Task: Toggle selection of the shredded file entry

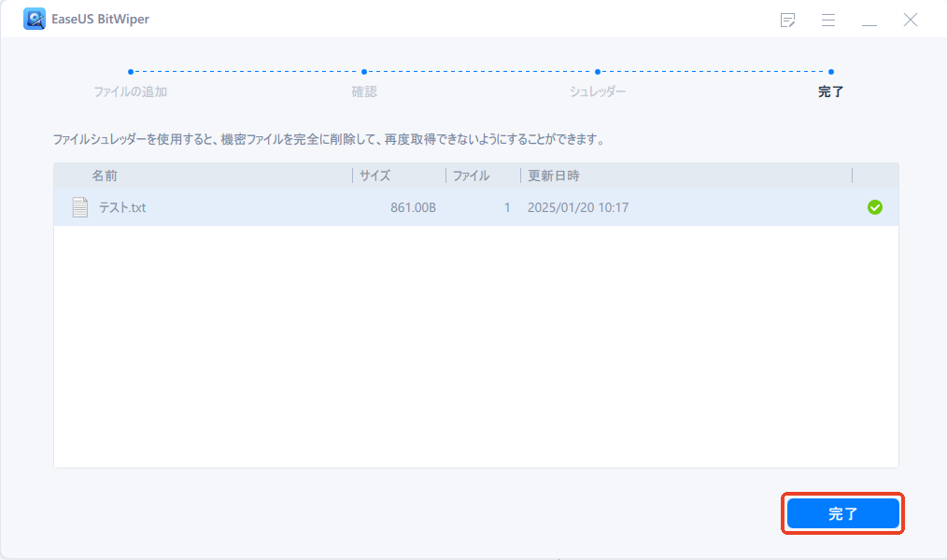Action: [x=875, y=207]
